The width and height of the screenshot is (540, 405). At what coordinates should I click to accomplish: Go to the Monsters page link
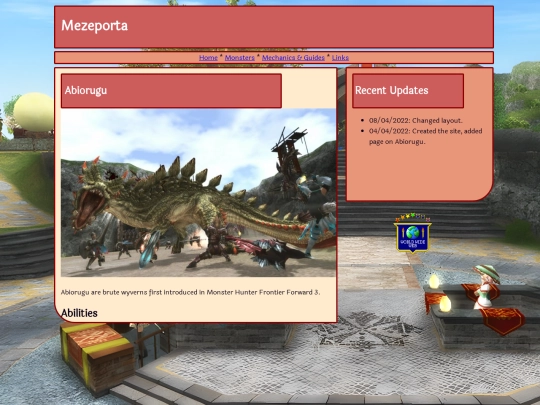(x=239, y=58)
